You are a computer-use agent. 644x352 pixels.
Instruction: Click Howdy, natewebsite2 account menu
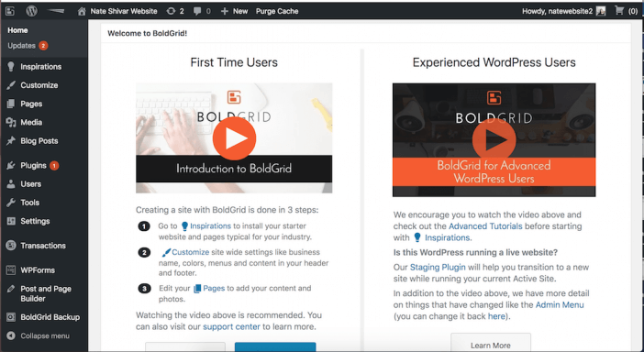(x=558, y=11)
